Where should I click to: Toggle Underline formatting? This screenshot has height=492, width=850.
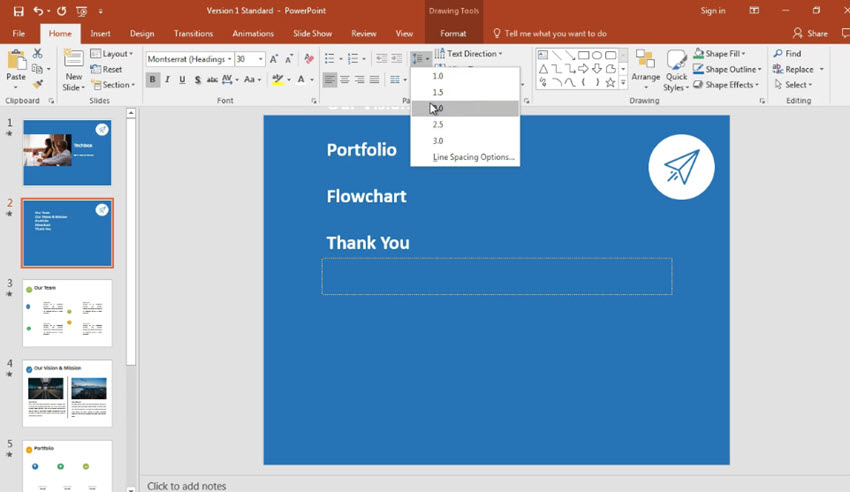tap(182, 80)
